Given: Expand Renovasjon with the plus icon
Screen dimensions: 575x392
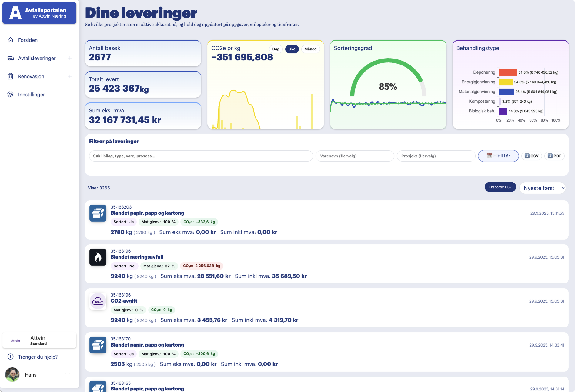Looking at the screenshot, I should [x=70, y=76].
